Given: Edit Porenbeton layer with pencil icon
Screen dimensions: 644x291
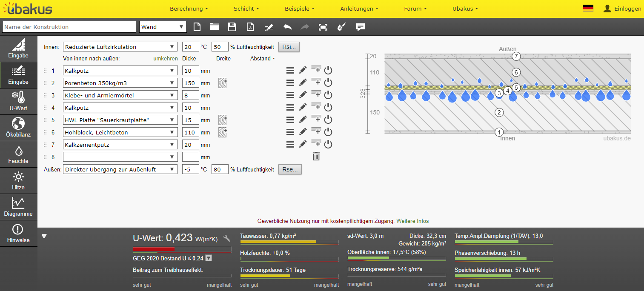Looking at the screenshot, I should pyautogui.click(x=303, y=83).
